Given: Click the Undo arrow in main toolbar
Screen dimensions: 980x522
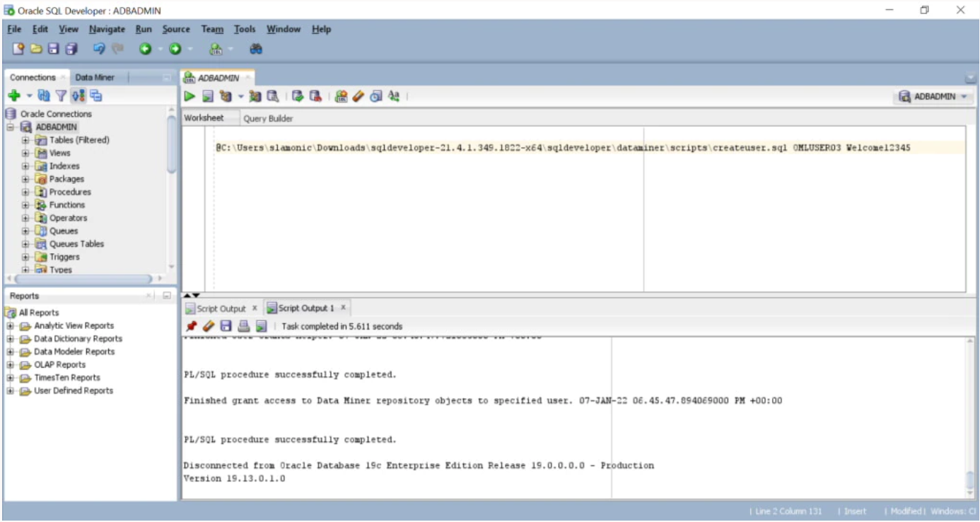Looking at the screenshot, I should [99, 49].
